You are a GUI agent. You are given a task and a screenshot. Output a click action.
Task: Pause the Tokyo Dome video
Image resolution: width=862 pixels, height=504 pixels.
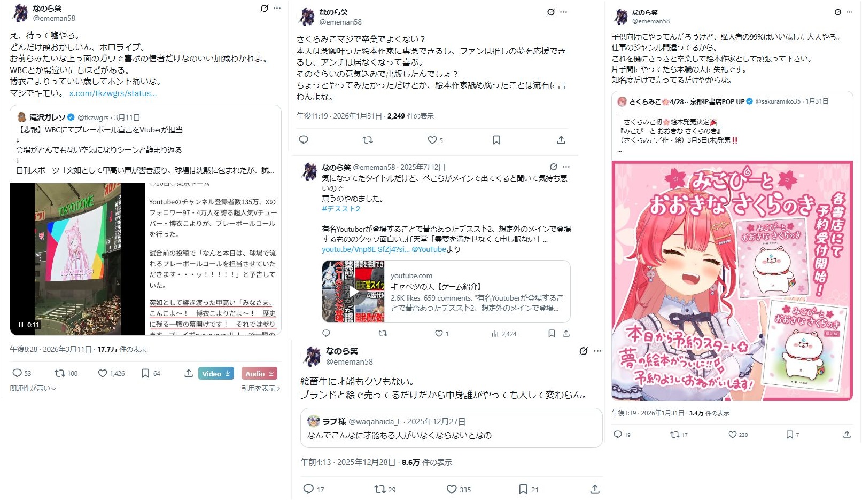21,325
